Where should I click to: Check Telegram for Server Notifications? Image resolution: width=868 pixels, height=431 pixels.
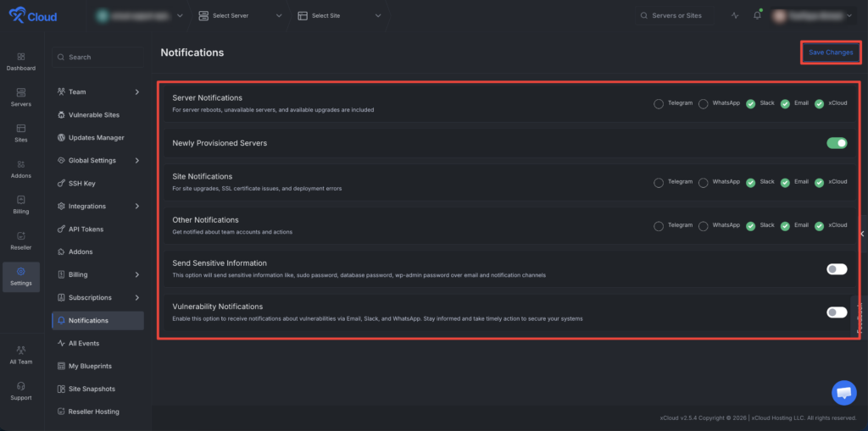click(659, 104)
